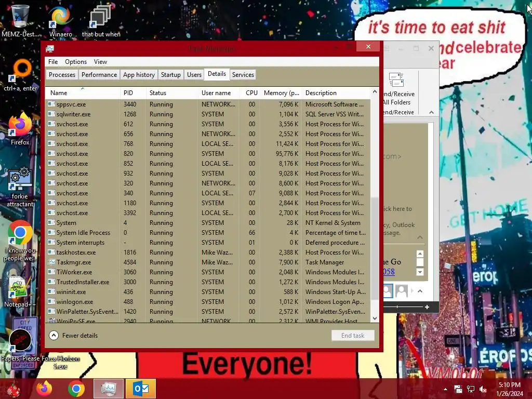Launch the Firefox desktop shortcut

20,129
